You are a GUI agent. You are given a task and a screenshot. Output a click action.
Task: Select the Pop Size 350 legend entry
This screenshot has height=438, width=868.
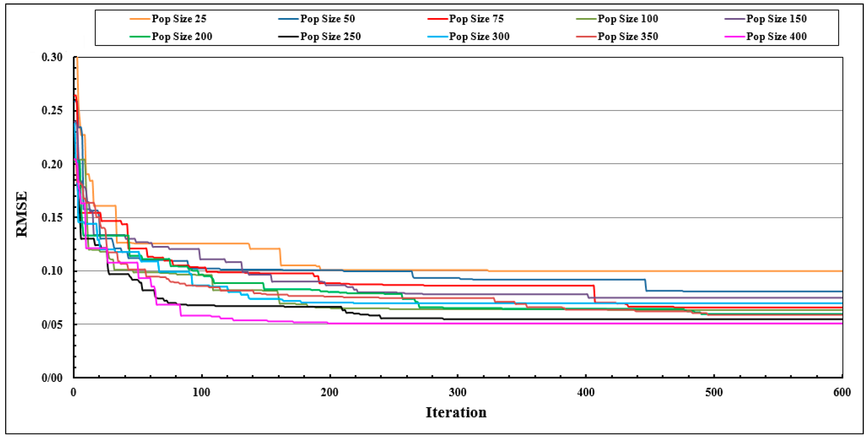coord(628,36)
